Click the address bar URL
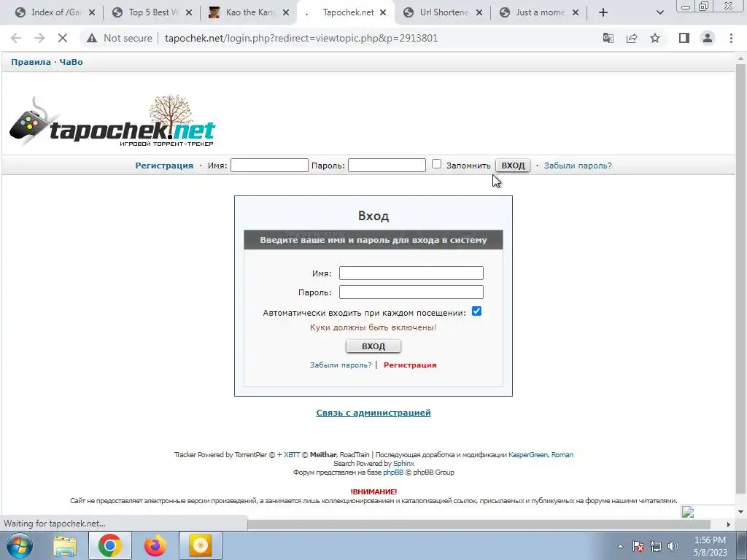Viewport: 747px width, 560px height. (301, 38)
